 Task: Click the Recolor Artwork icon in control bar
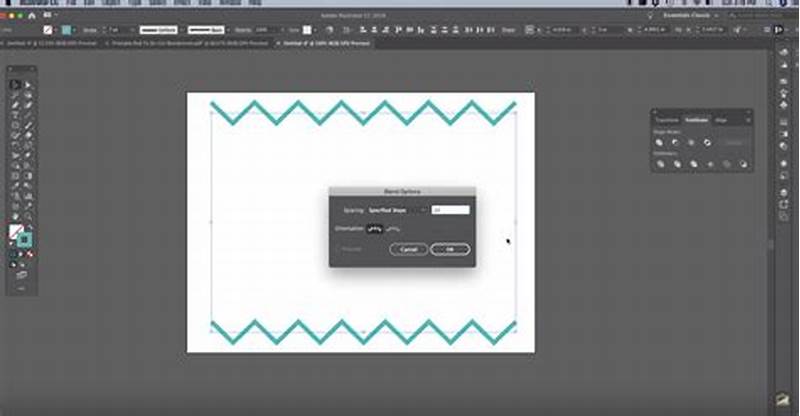330,30
